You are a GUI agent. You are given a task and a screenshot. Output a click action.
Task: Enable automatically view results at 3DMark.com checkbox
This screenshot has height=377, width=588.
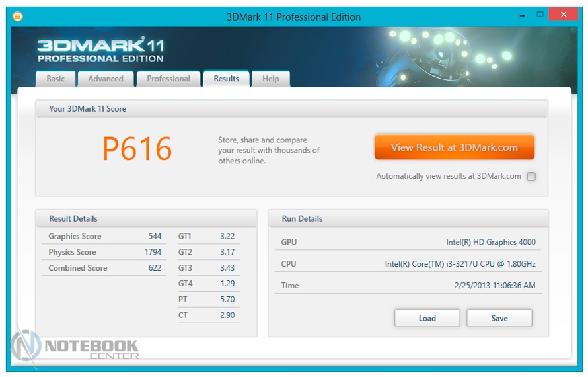[531, 176]
